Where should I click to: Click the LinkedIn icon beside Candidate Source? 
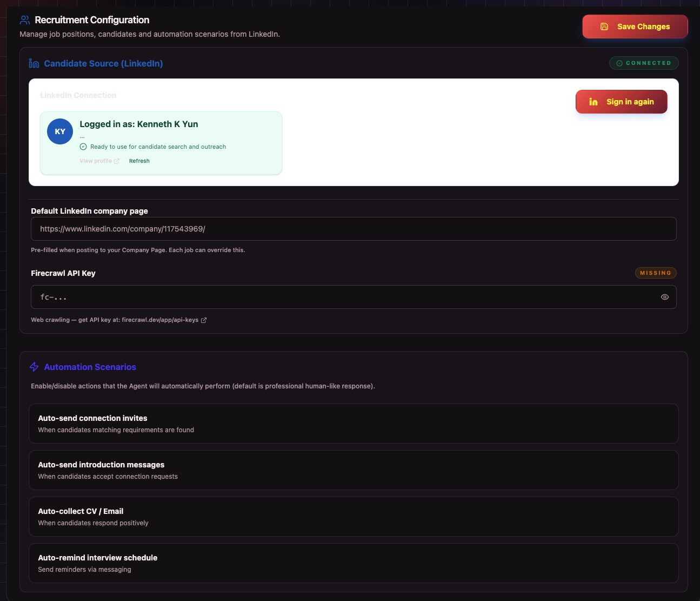click(x=34, y=63)
